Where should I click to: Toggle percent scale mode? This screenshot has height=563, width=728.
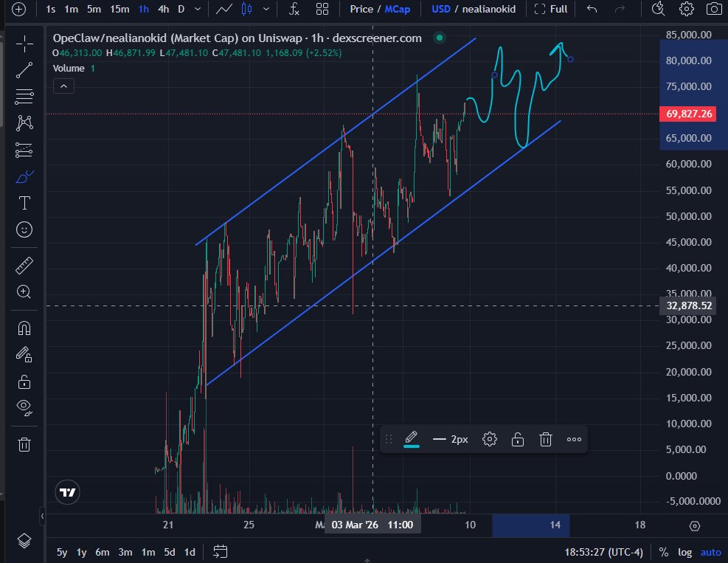click(x=664, y=552)
